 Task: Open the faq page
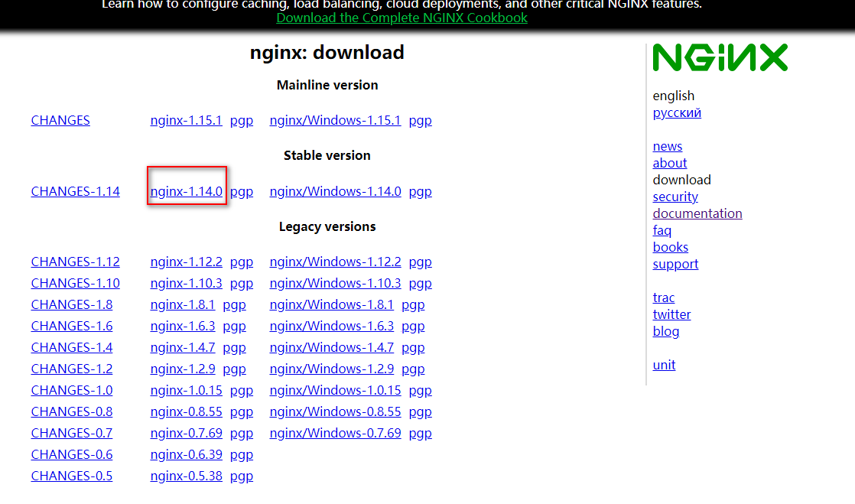662,231
